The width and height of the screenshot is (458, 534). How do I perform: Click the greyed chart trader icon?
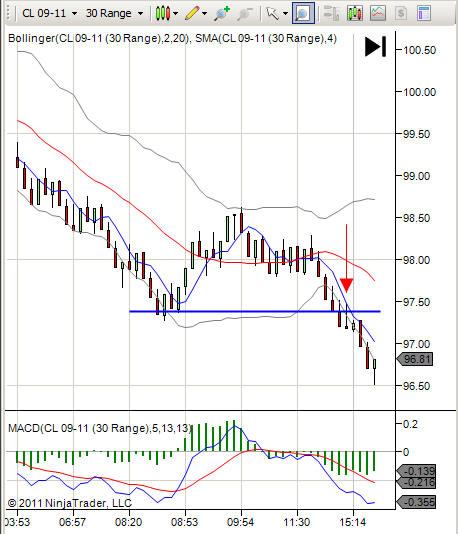[x=331, y=13]
